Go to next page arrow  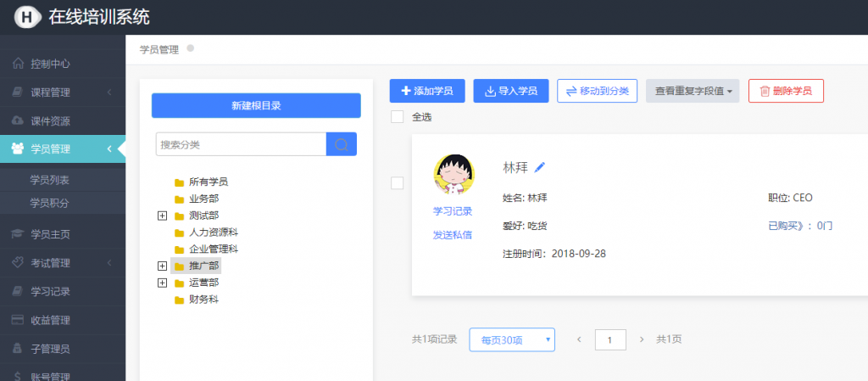point(642,339)
